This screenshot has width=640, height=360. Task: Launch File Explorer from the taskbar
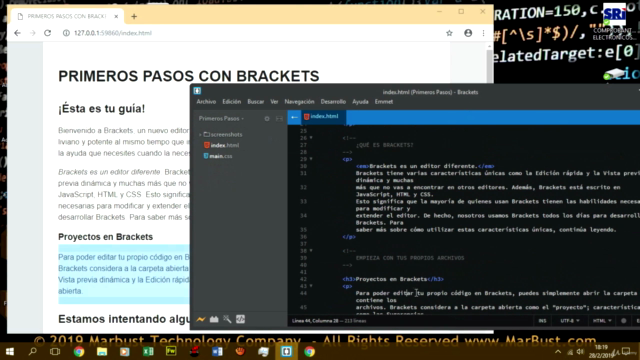tap(102, 351)
